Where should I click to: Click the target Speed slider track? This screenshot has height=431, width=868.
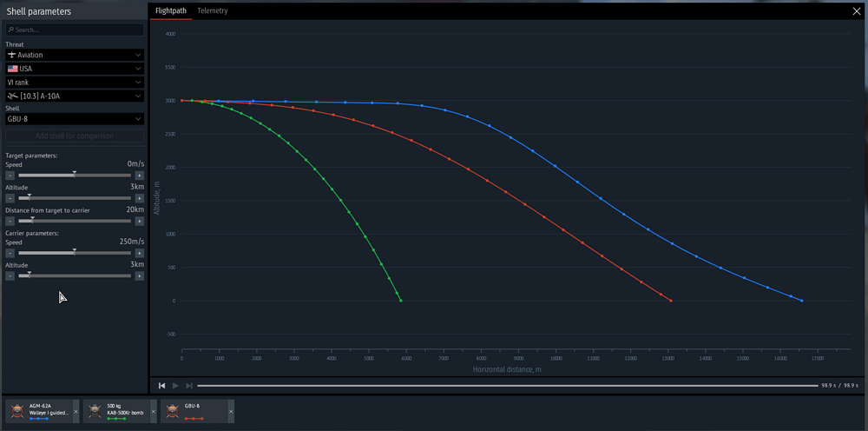click(75, 176)
